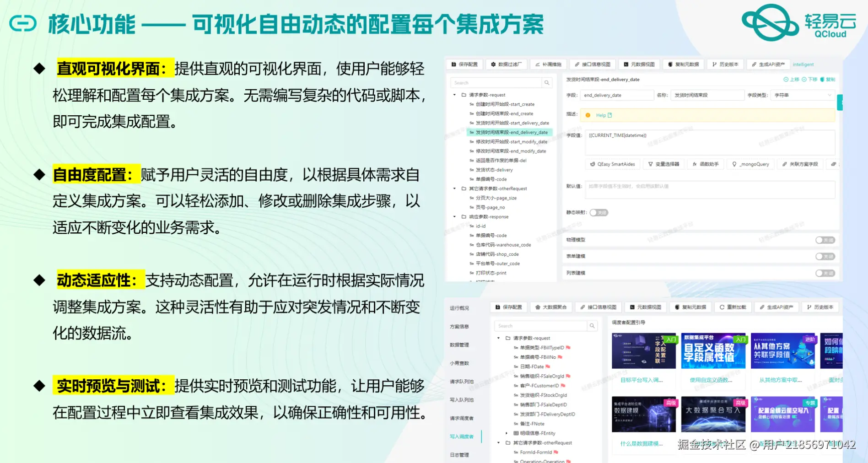The width and height of the screenshot is (868, 463).
Task: Collapse the 请求参数-request tree node
Action: point(453,95)
